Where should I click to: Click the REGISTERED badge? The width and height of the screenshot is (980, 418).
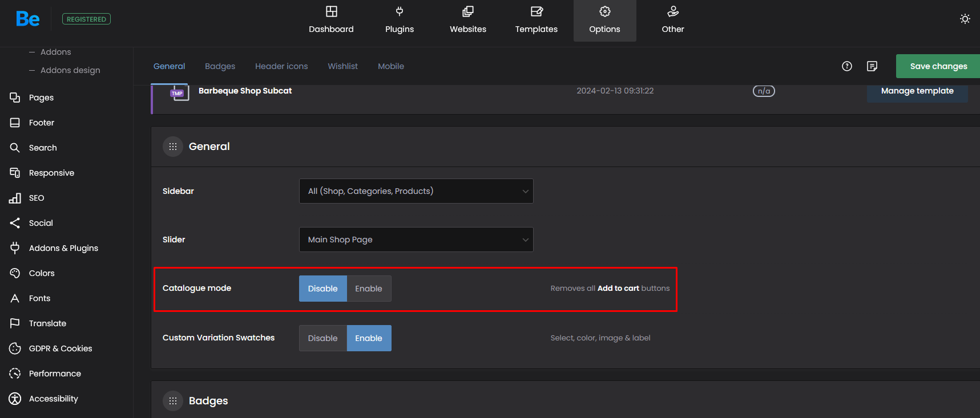[x=86, y=19]
